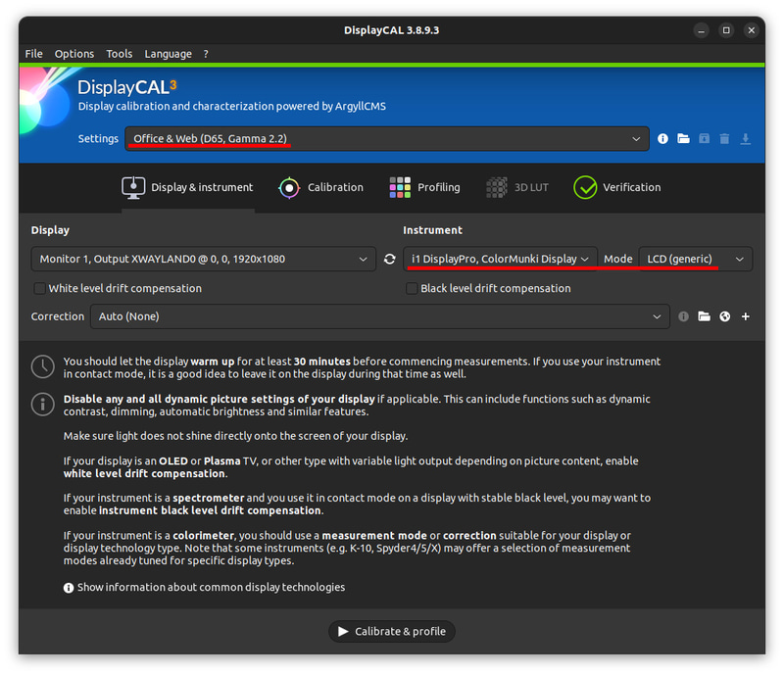784x675 pixels.
Task: Import a correction from the web via globe icon
Action: [724, 316]
